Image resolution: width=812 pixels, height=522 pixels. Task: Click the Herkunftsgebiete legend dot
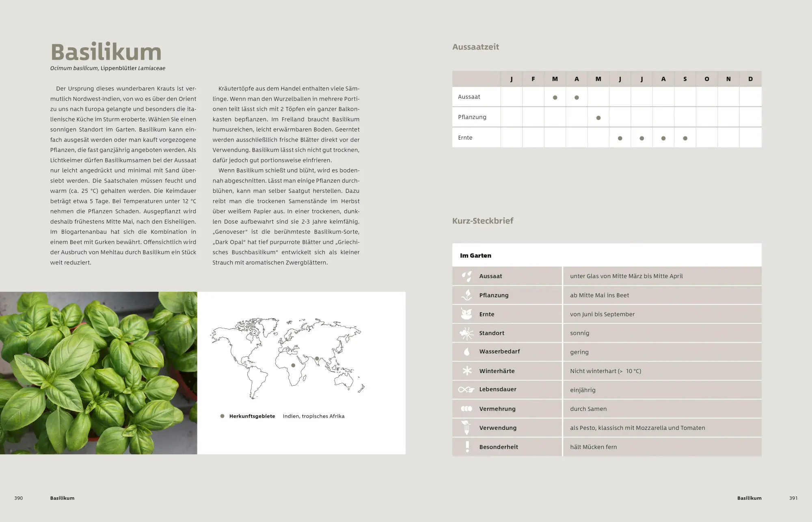click(x=222, y=416)
